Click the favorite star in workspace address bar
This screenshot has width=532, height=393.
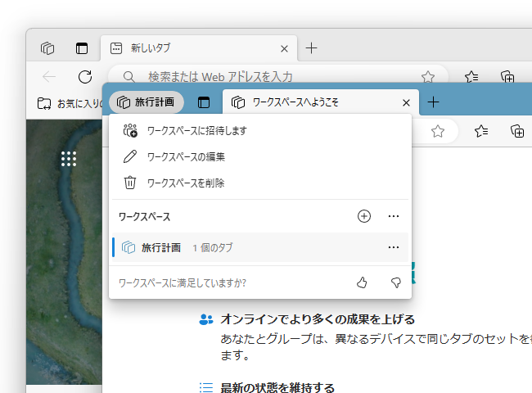click(438, 131)
